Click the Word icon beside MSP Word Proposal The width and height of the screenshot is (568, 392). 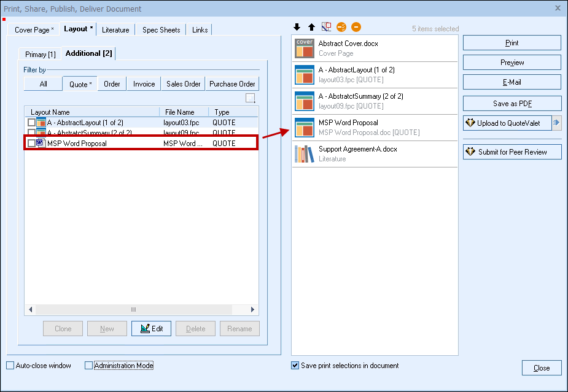(41, 144)
